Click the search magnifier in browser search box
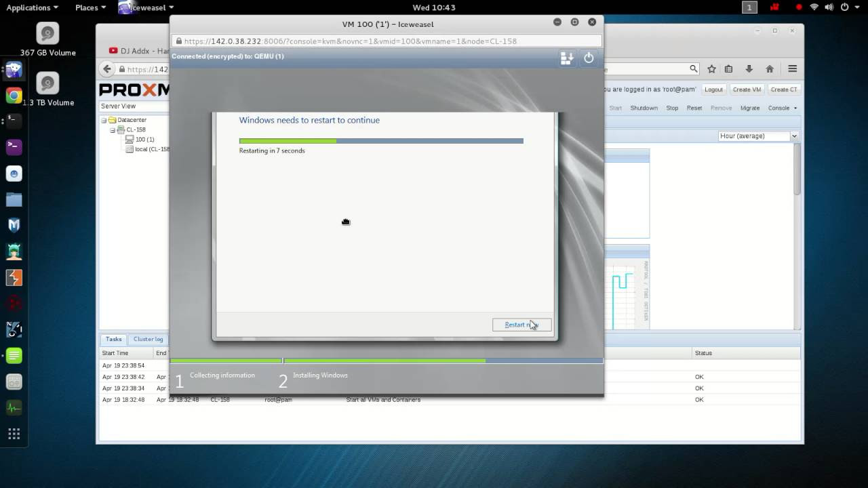Viewport: 868px width, 488px height. tap(693, 68)
